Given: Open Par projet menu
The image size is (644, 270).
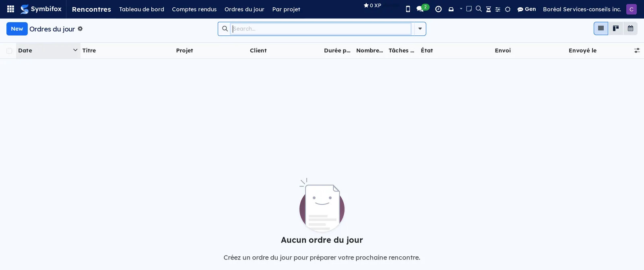Looking at the screenshot, I should pos(286,9).
